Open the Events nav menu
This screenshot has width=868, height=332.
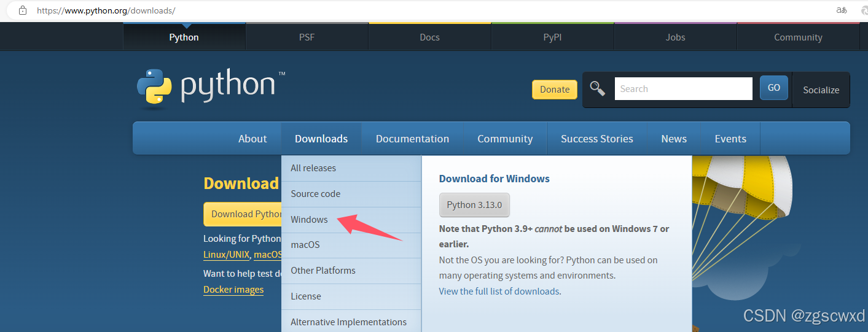(730, 139)
